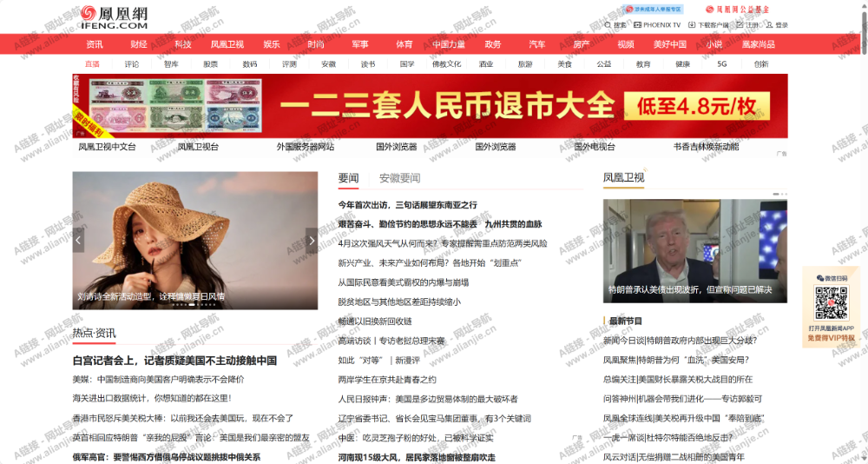The image size is (868, 464).
Task: Click the WeChat scan QR code
Action: pyautogui.click(x=831, y=302)
